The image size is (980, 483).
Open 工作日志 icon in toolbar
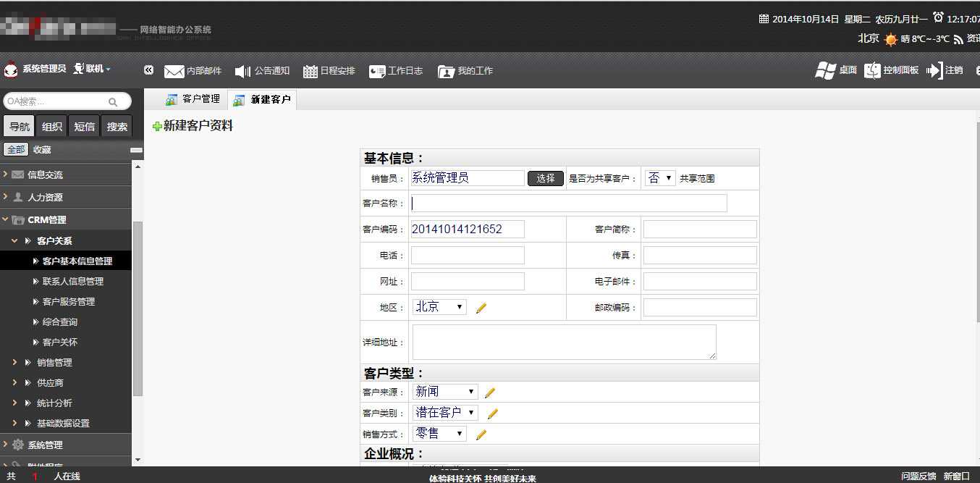tap(377, 71)
